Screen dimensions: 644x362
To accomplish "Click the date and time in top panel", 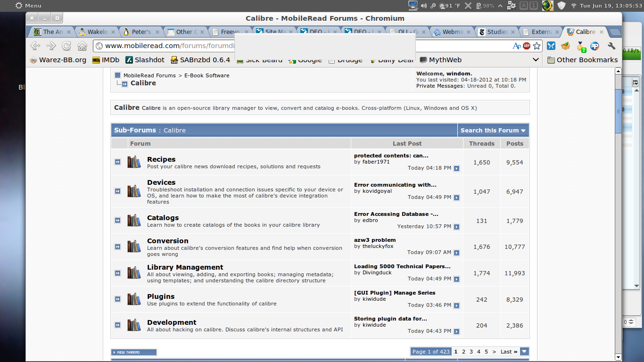I will (611, 6).
